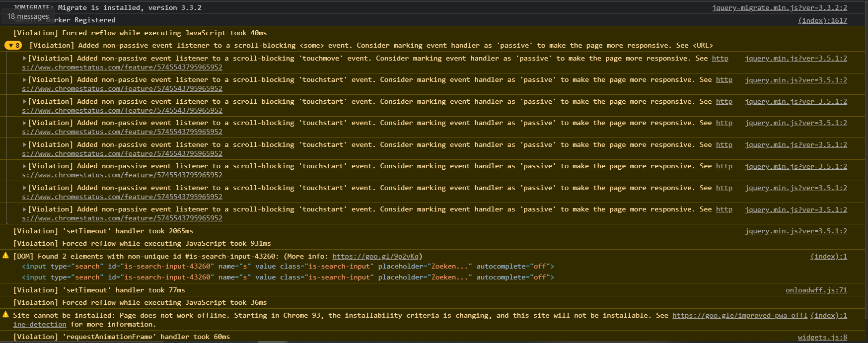Open the (index):1 source link on the 'Site cannot be installed' row
The height and width of the screenshot is (343, 868).
coord(829,315)
